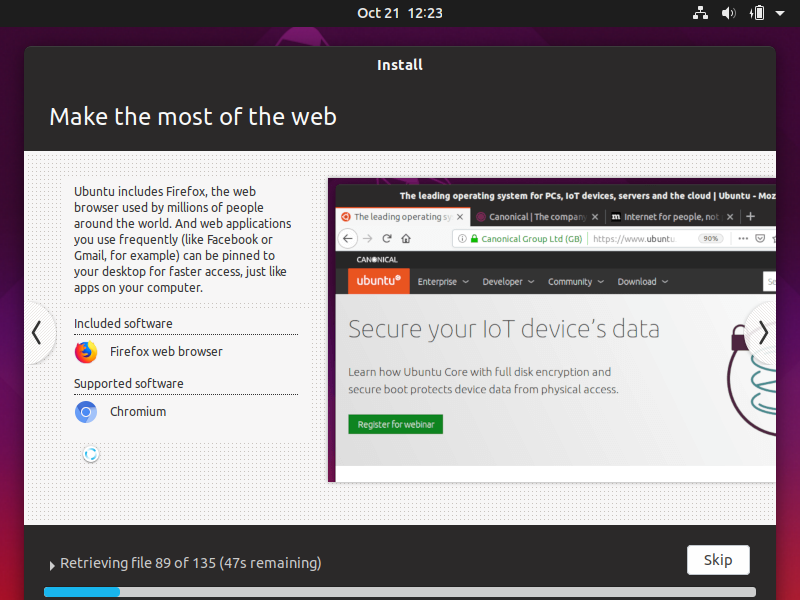Viewport: 800px width, 600px height.
Task: Click the Firefox tab favicon for Ubuntu page
Action: coord(345,217)
